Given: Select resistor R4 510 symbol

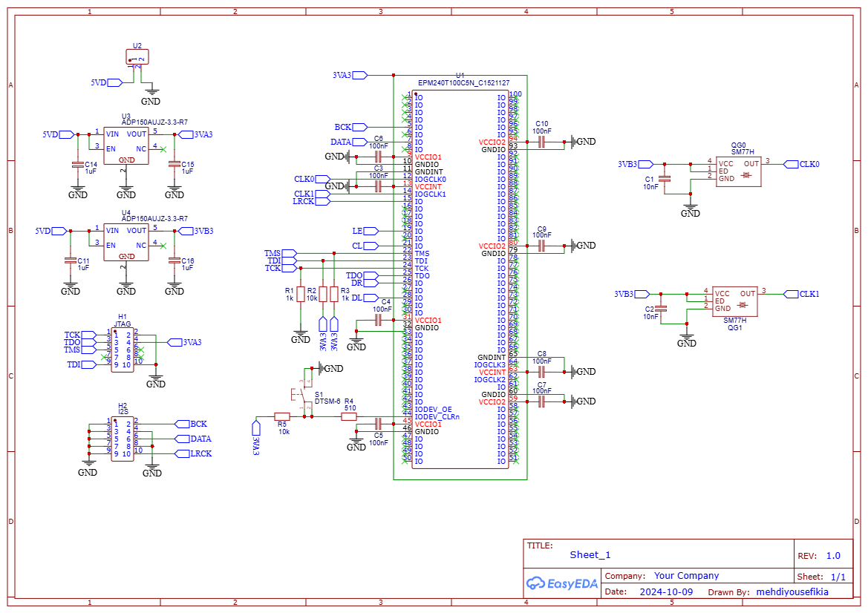Looking at the screenshot, I should pos(349,416).
